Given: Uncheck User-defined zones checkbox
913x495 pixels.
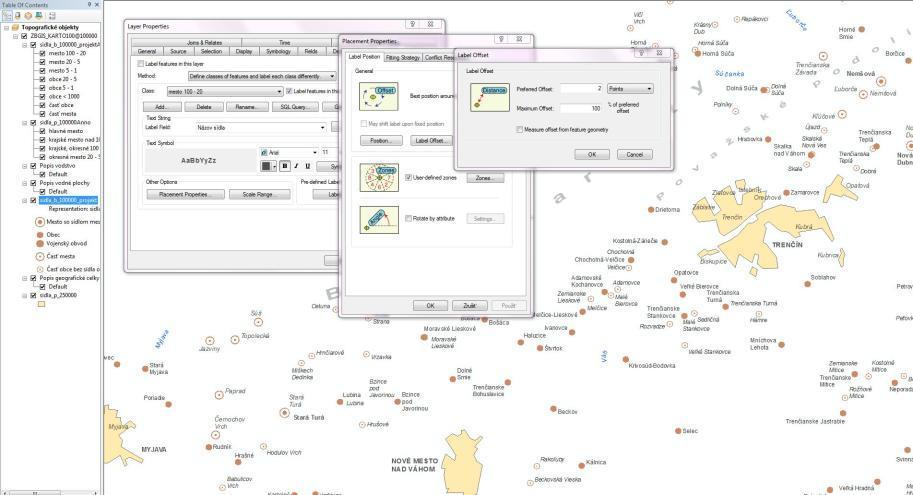Looking at the screenshot, I should tap(408, 178).
